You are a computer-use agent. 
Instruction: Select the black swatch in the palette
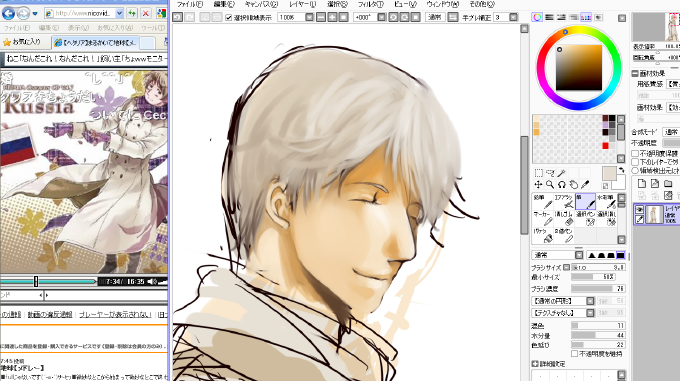coord(612,118)
